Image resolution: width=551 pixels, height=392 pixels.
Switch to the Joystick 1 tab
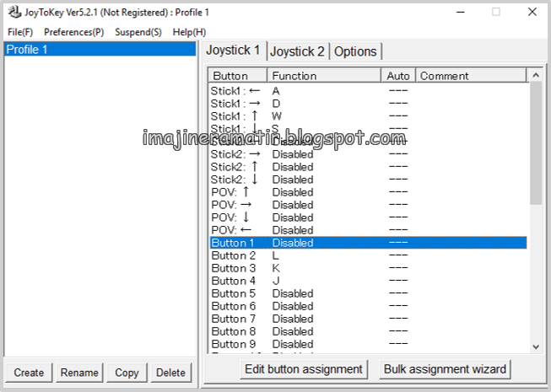coord(233,51)
